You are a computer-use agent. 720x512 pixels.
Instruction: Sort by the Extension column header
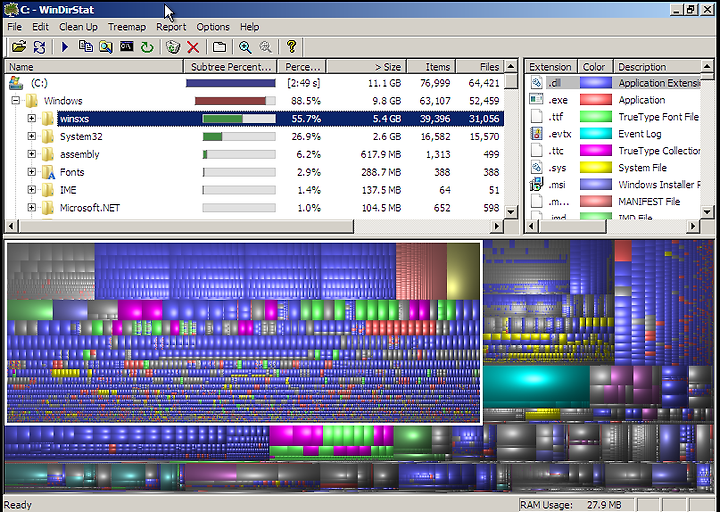[x=551, y=67]
